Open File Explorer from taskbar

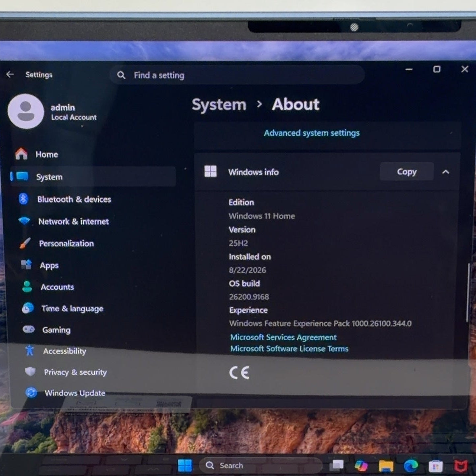386,466
